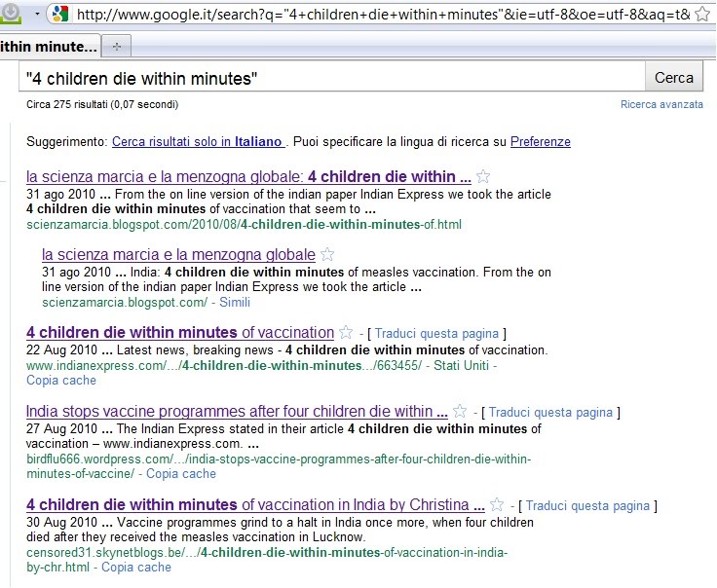Star the first scienza marcia result
The height and width of the screenshot is (588, 717).
tap(483, 176)
